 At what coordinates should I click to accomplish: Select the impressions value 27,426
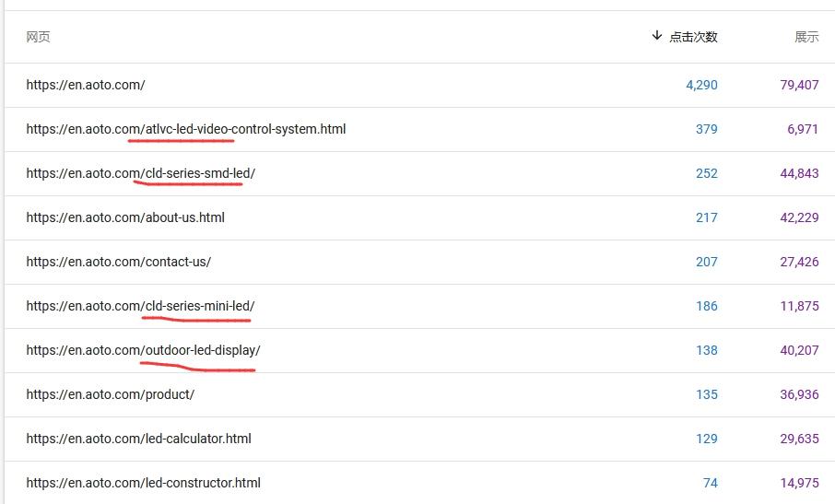coord(799,262)
